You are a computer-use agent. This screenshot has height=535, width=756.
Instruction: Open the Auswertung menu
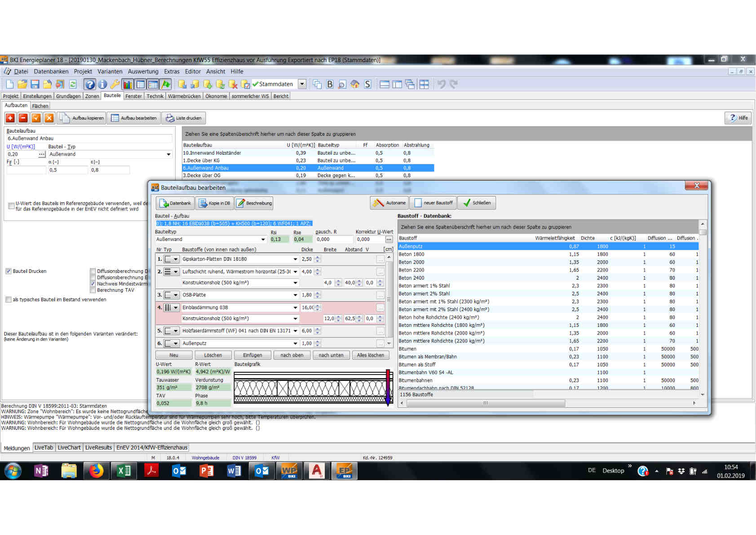pos(143,71)
